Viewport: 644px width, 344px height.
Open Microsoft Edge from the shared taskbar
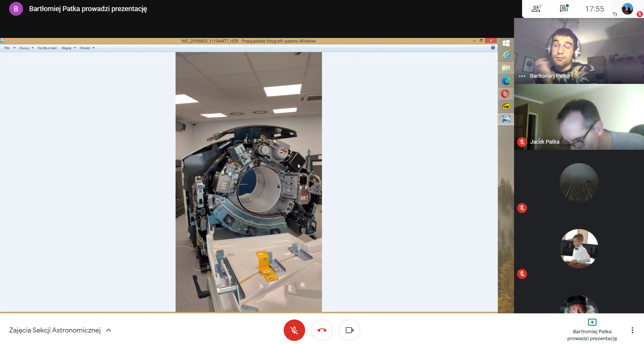pos(506,81)
